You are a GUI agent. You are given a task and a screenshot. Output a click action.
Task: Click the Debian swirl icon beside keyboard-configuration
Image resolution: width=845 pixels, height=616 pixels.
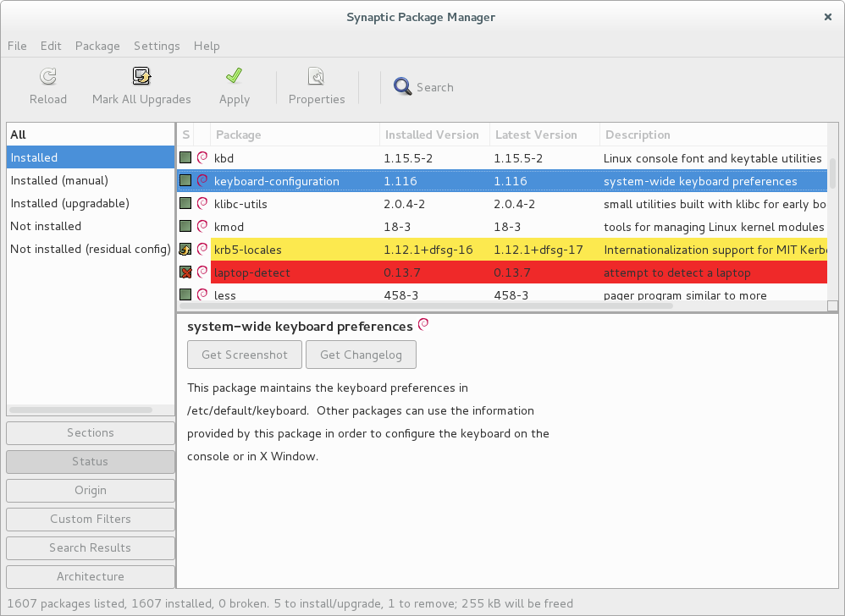coord(202,180)
